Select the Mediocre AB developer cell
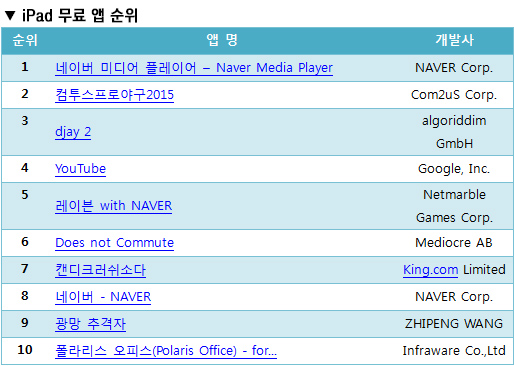This screenshot has height=366, width=514. coord(454,243)
